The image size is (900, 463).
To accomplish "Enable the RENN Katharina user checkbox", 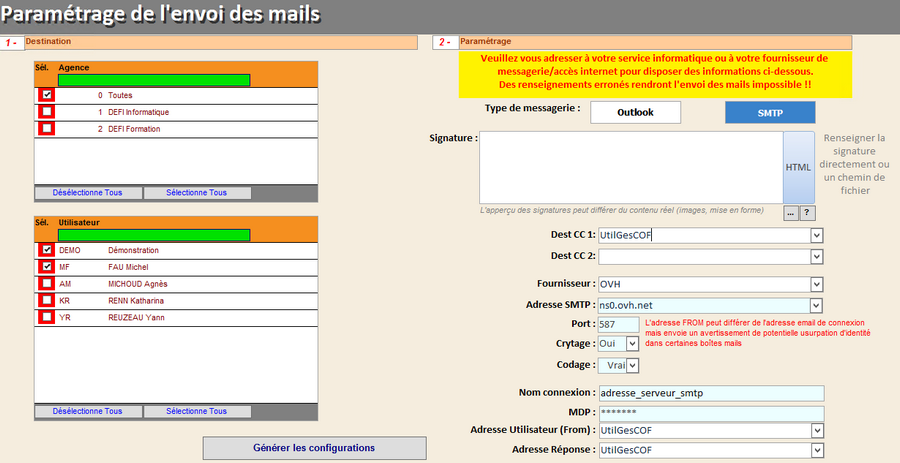I will tap(46, 300).
